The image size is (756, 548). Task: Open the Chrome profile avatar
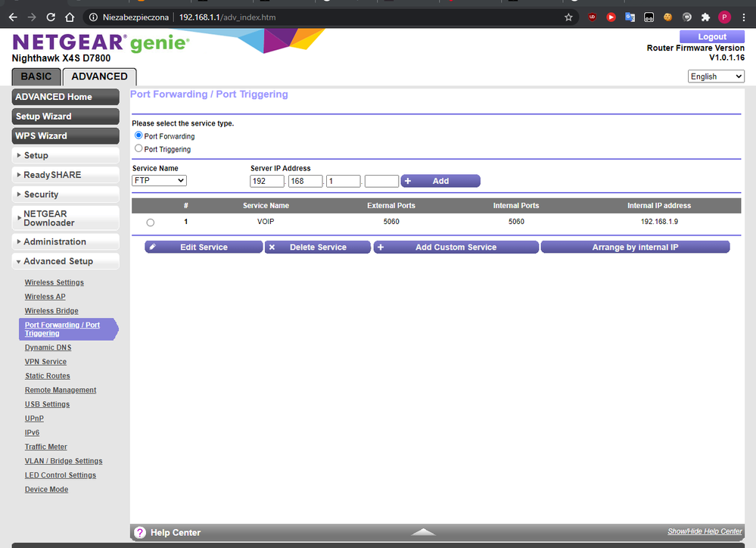coord(724,17)
